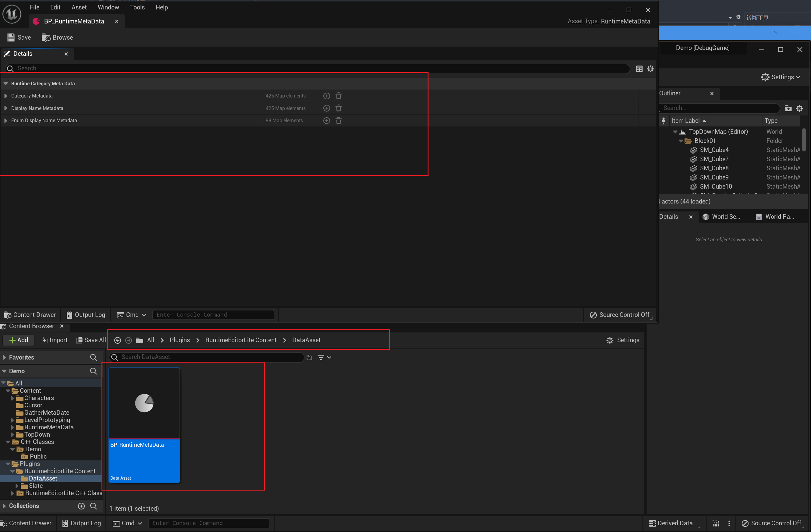
Task: Add a new element to Category Metadata map
Action: click(x=326, y=96)
